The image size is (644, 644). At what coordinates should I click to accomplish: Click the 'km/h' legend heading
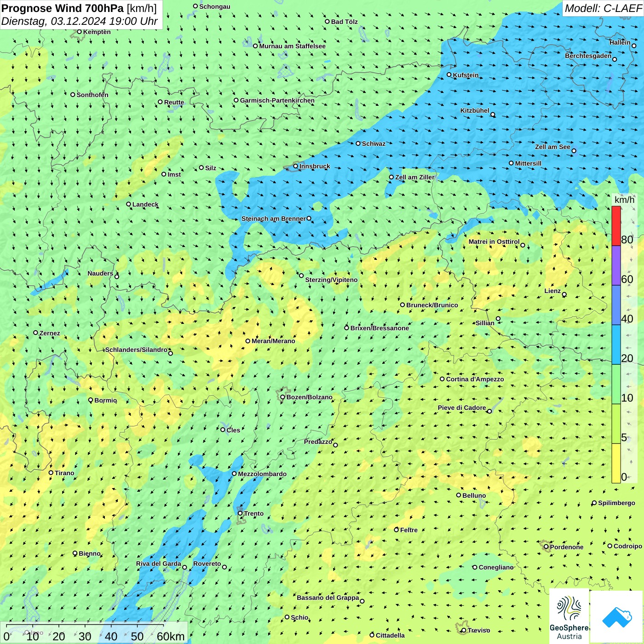click(x=624, y=200)
